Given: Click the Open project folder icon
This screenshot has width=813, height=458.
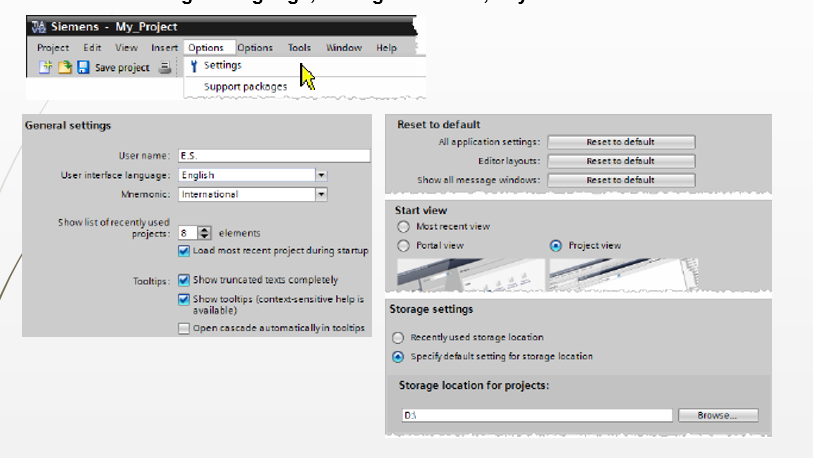Looking at the screenshot, I should click(x=65, y=67).
